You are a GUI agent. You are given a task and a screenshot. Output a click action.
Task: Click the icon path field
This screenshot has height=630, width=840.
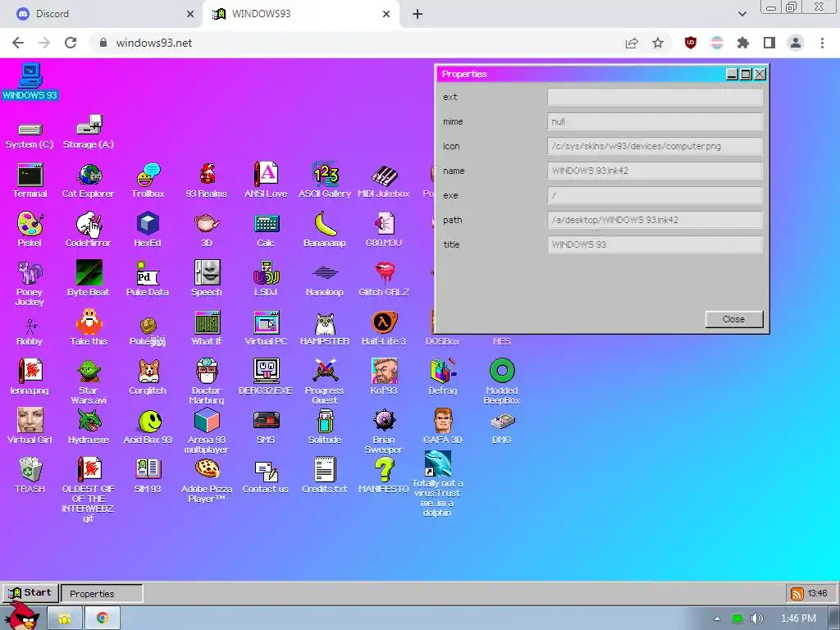pos(655,146)
